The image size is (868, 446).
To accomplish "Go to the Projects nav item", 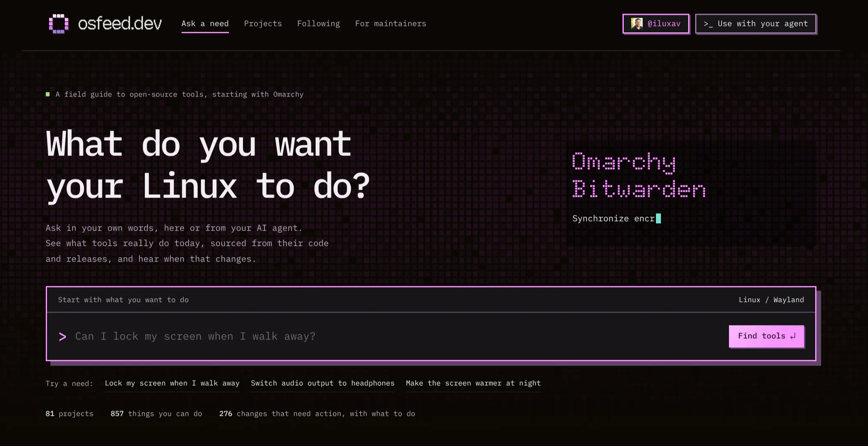I will click(x=263, y=24).
